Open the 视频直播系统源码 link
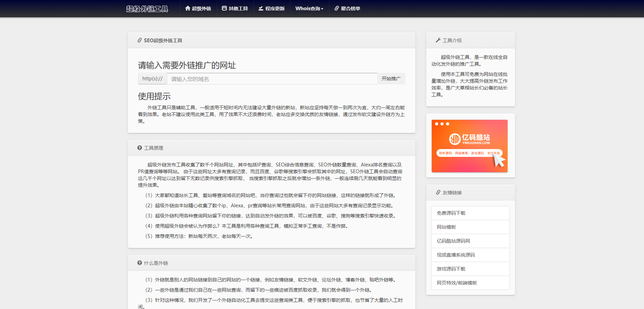This screenshot has height=309, width=644. pyautogui.click(x=456, y=255)
